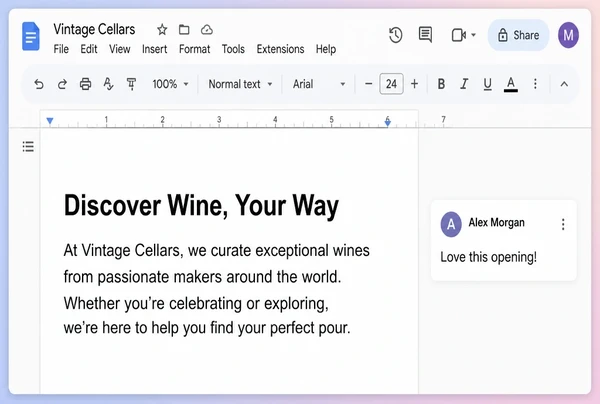The image size is (600, 404).
Task: Click the heading Discover Wine, Your Way
Action: (x=201, y=206)
